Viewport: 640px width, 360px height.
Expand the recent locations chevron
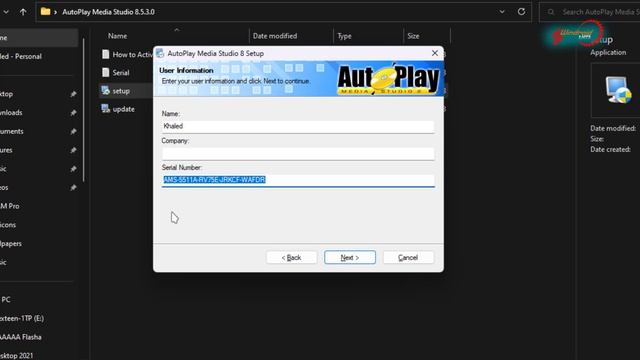(6, 12)
